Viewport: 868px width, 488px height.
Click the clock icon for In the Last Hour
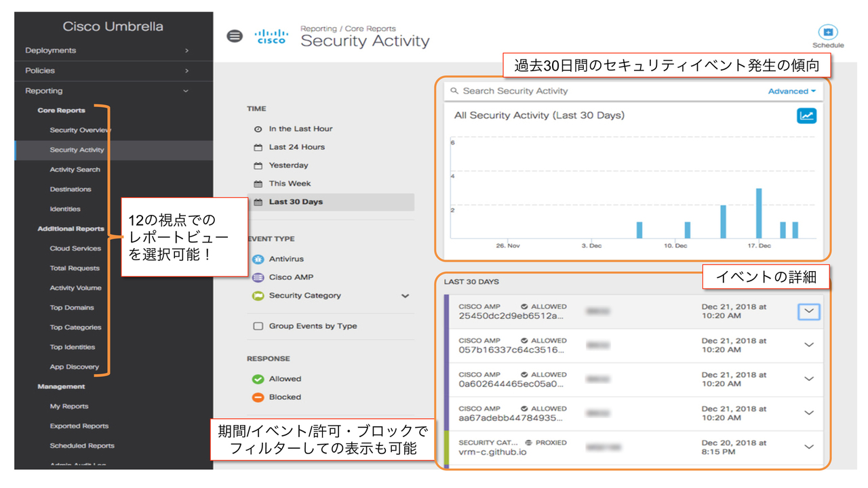pyautogui.click(x=258, y=129)
